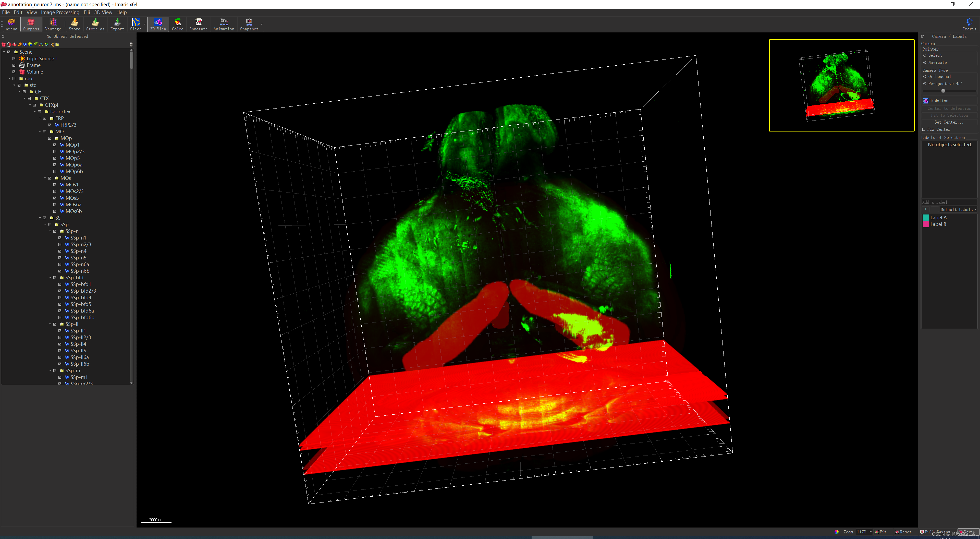Open the View menu
980x539 pixels.
tap(32, 12)
